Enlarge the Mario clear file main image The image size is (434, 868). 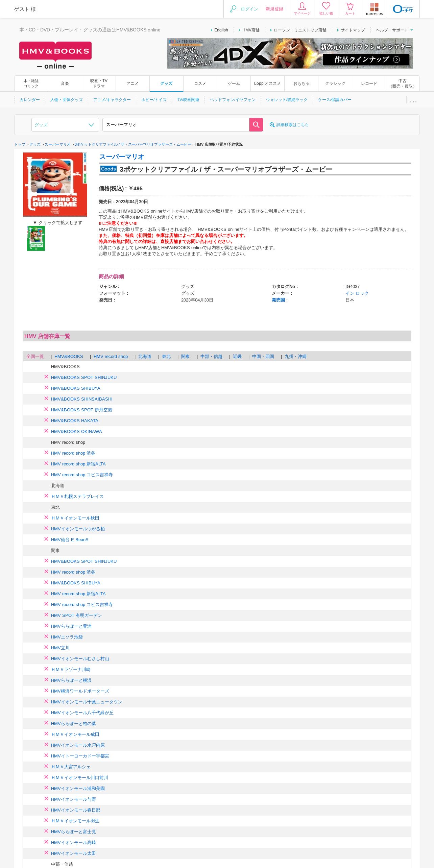coord(55,184)
